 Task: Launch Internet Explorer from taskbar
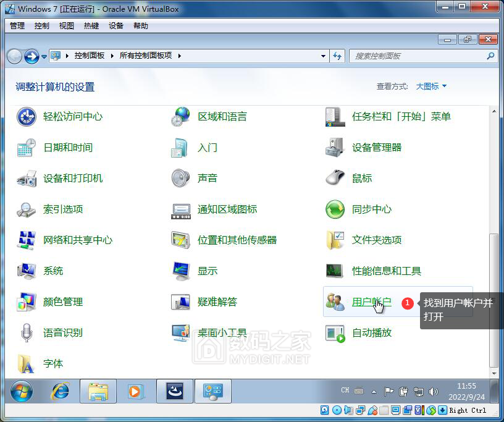pyautogui.click(x=60, y=392)
